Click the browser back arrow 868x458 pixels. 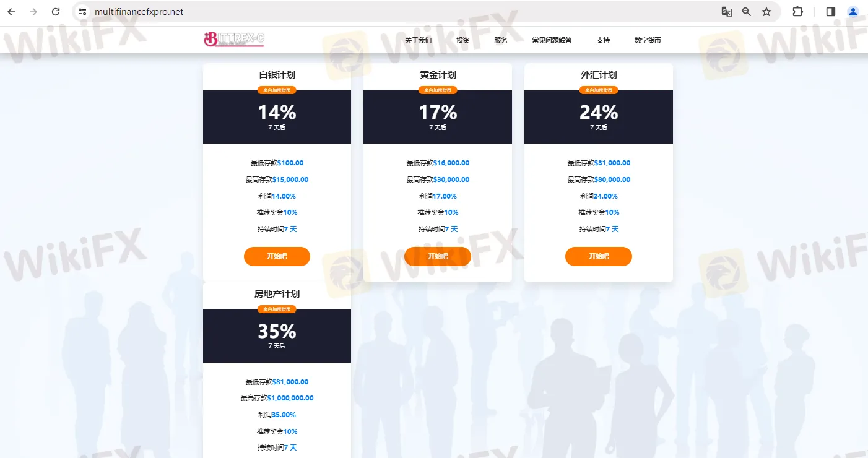click(x=11, y=12)
